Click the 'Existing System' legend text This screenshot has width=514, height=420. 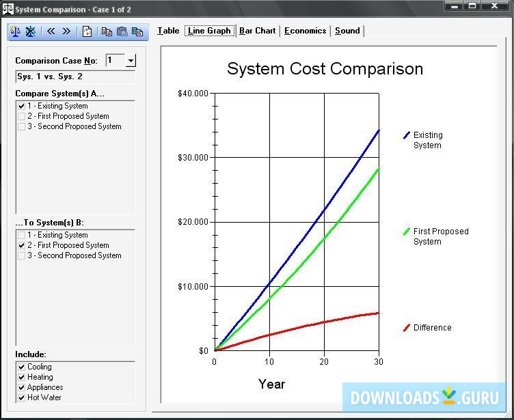pyautogui.click(x=428, y=140)
